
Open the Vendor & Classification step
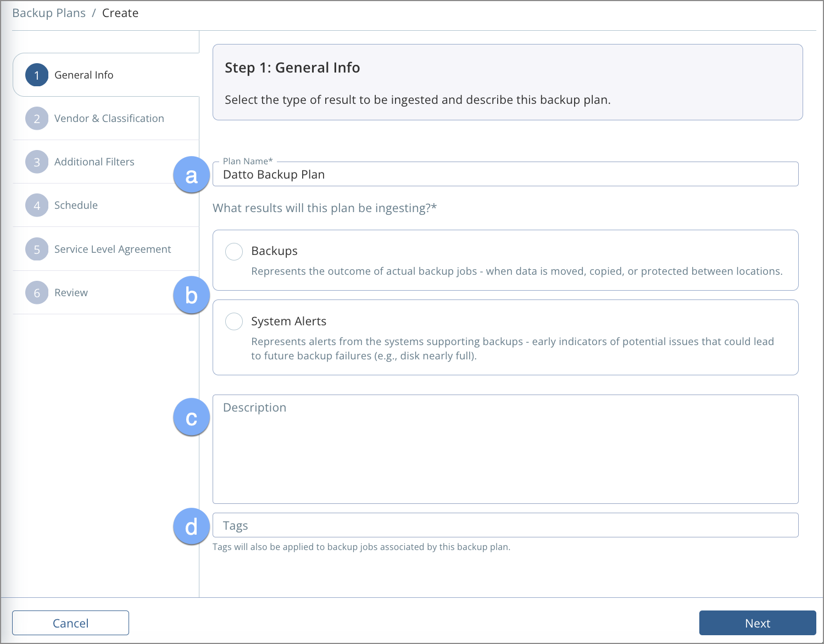109,119
